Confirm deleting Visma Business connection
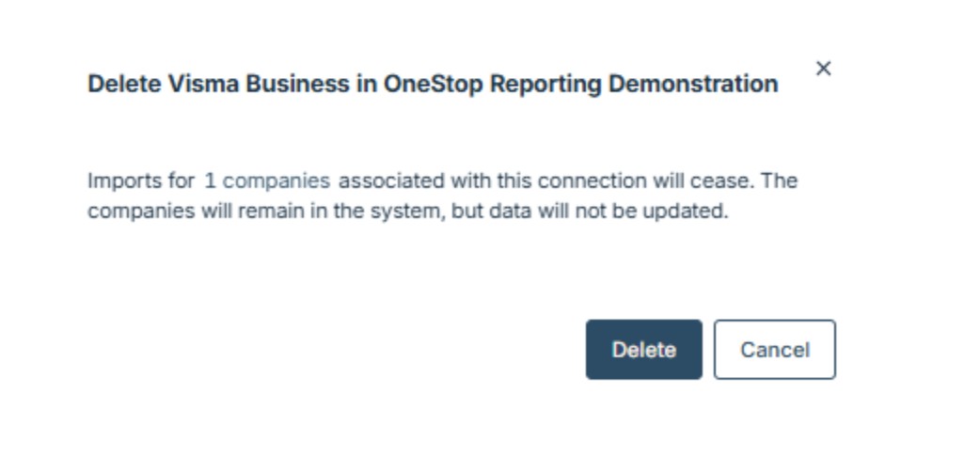The width and height of the screenshot is (980, 457). click(643, 350)
